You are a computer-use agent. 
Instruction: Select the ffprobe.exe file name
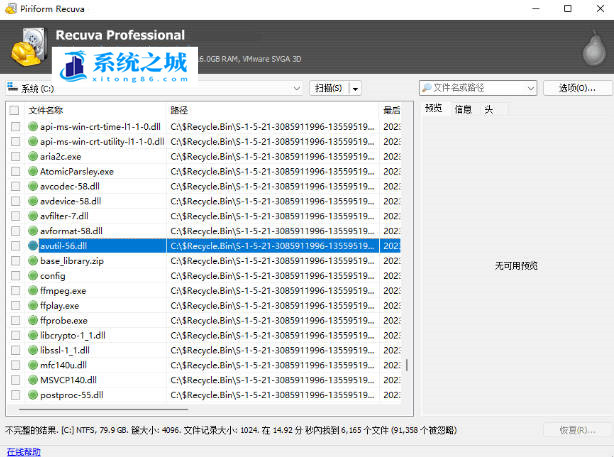coord(63,320)
